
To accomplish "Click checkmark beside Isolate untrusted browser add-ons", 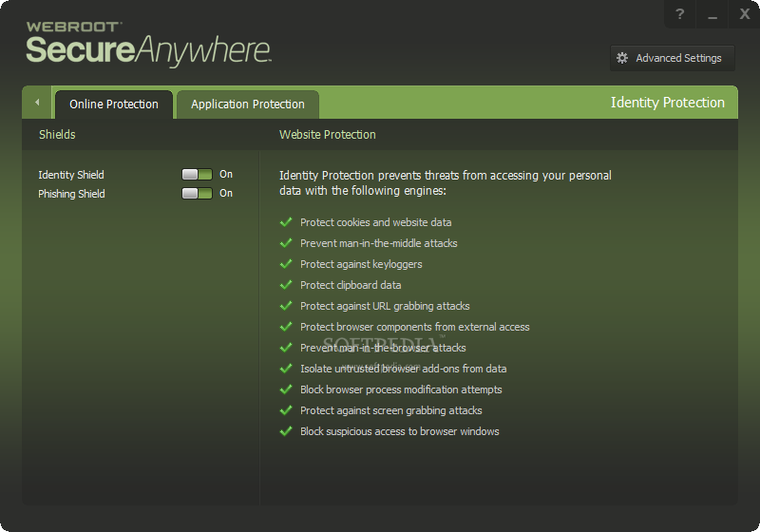I will click(x=286, y=369).
